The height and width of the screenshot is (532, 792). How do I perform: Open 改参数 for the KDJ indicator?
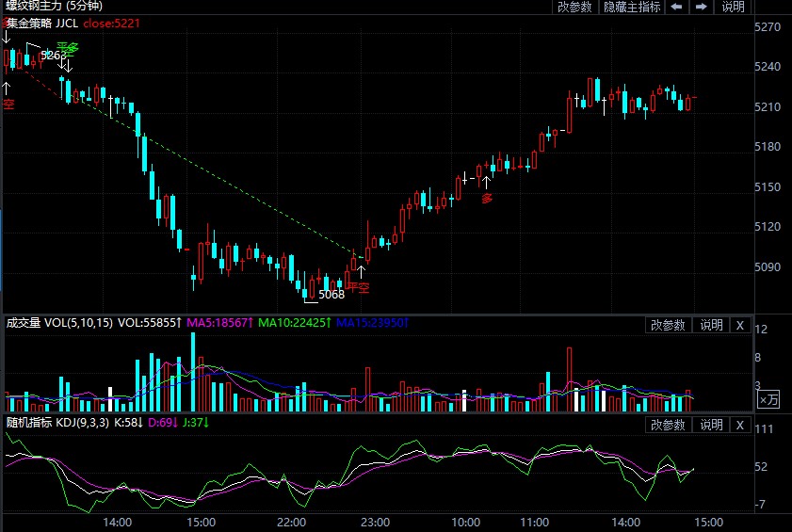[x=668, y=426]
